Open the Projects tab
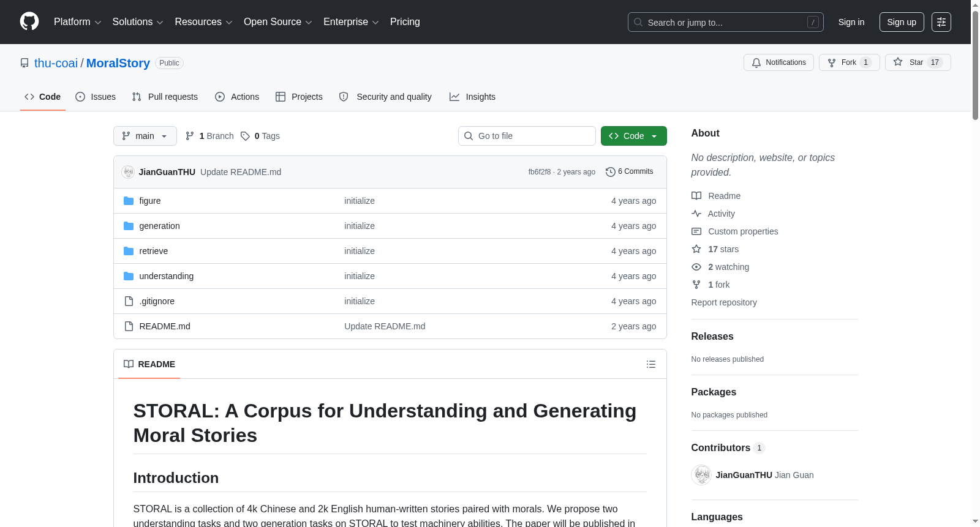This screenshot has width=980, height=527. 299,97
